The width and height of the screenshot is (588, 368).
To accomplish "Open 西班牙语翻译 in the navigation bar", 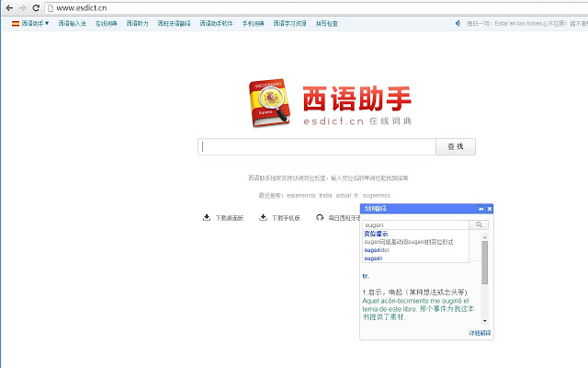I will click(x=174, y=24).
